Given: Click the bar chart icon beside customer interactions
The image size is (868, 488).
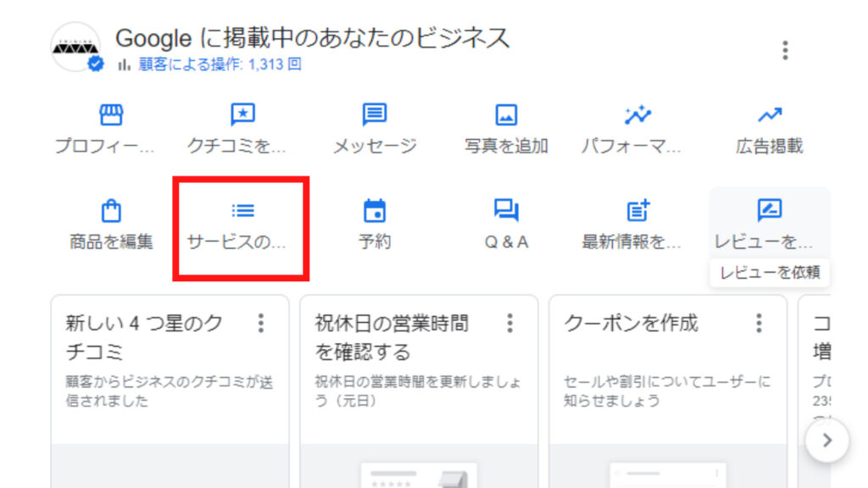Looking at the screenshot, I should pyautogui.click(x=124, y=64).
